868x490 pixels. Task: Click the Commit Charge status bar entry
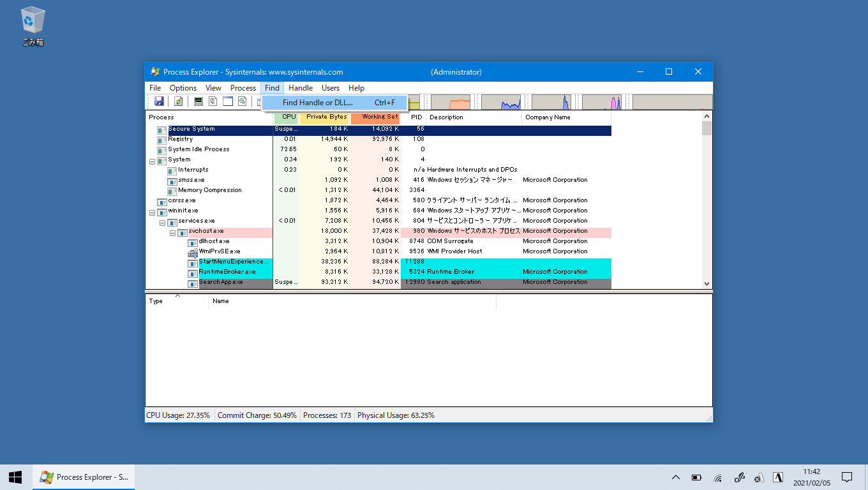click(257, 415)
